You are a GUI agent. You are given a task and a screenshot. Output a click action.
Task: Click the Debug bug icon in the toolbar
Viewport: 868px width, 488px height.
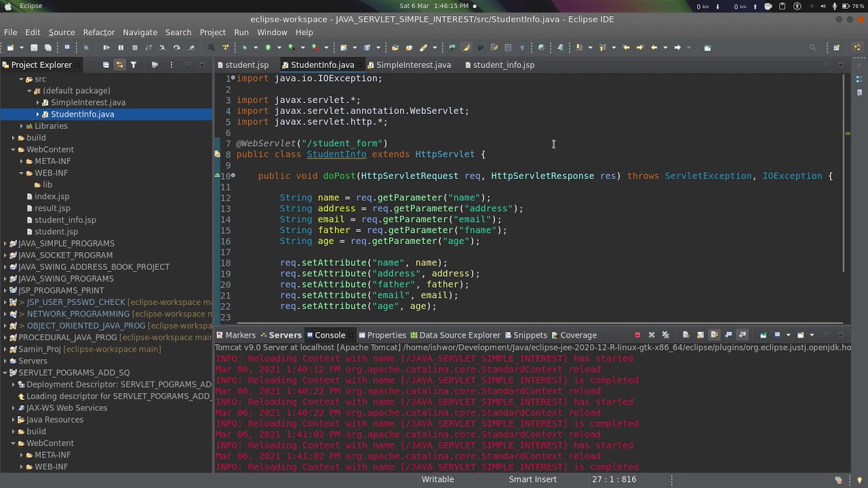[245, 47]
